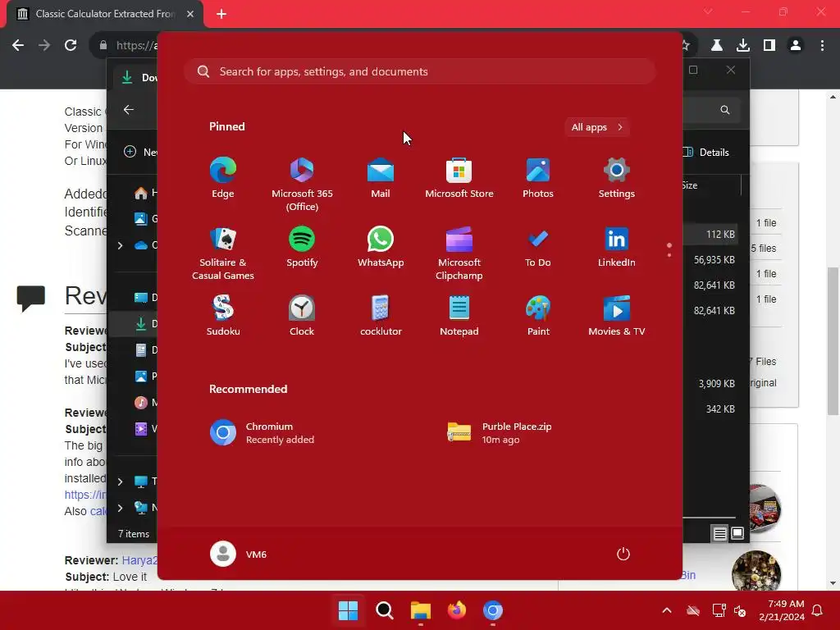The image size is (840, 630).
Task: Open the Photos app
Action: 538,178
